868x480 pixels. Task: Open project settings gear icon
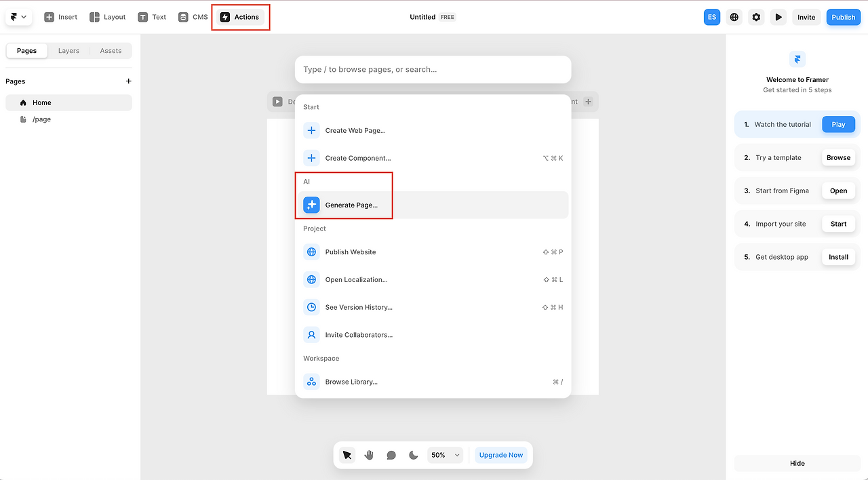coord(757,17)
